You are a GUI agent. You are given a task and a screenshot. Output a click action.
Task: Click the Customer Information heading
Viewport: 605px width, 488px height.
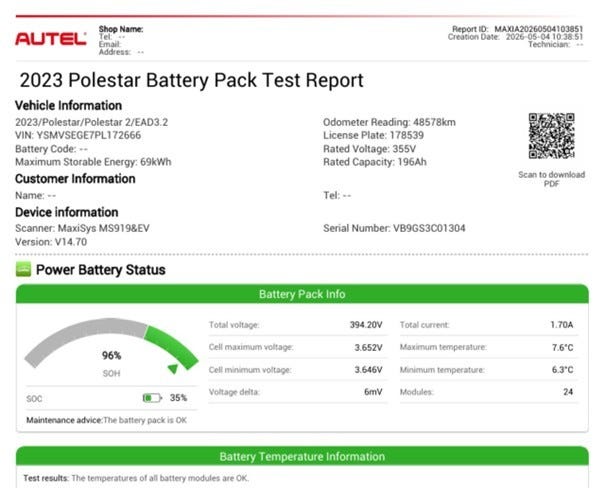(x=75, y=179)
